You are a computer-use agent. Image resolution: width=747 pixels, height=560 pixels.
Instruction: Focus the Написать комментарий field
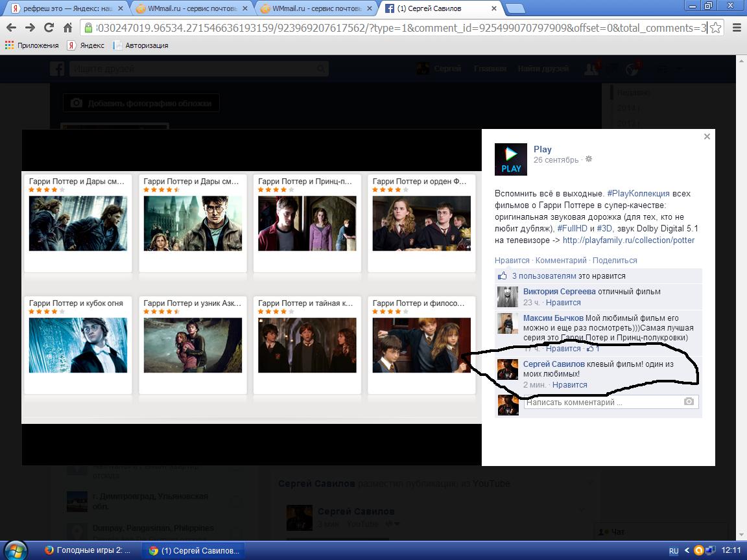pyautogui.click(x=611, y=402)
